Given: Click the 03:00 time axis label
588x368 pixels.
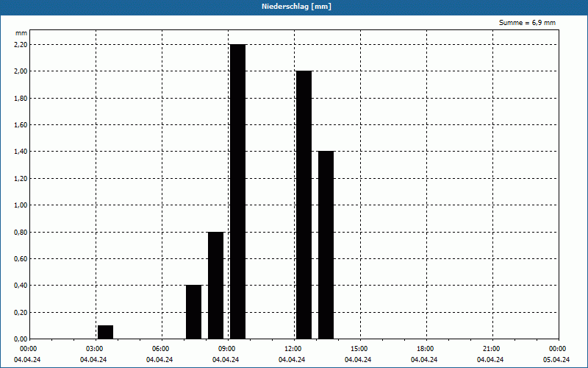Looking at the screenshot, I should 95,349.
